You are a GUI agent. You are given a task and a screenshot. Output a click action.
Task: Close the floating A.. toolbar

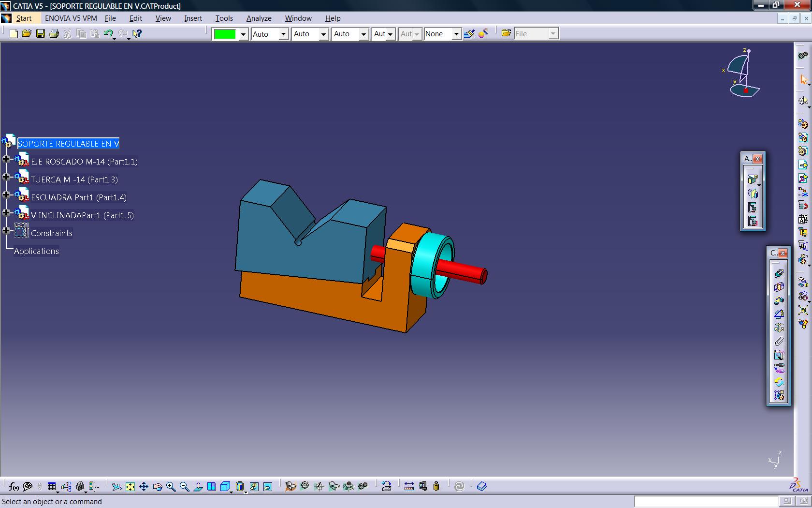(x=757, y=159)
